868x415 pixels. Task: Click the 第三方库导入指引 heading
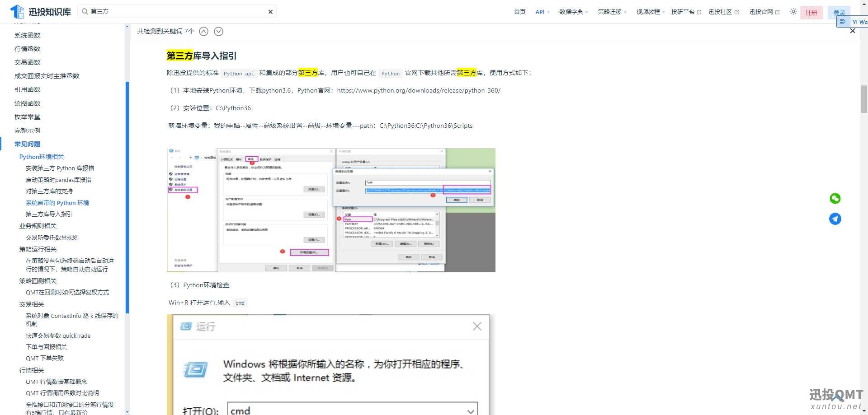coord(202,56)
